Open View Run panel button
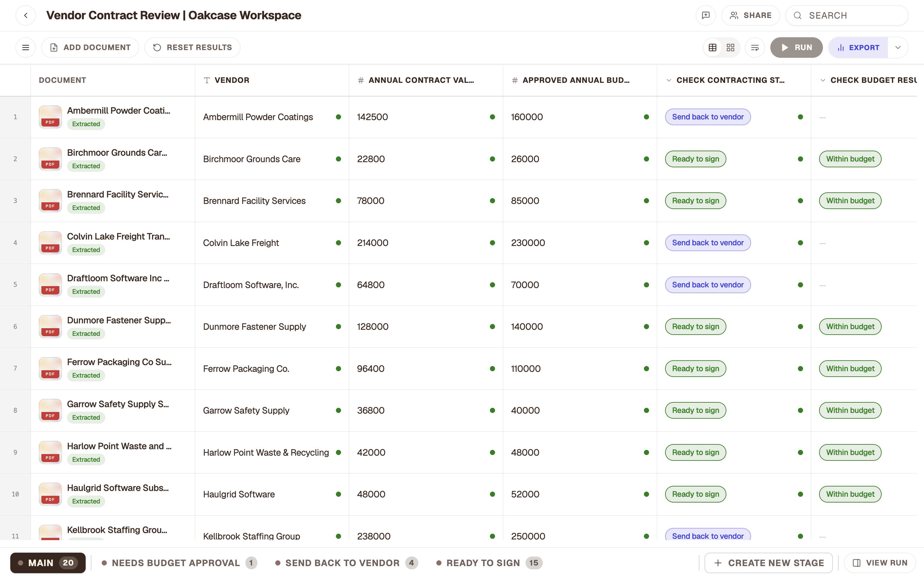924x578 pixels. point(880,563)
